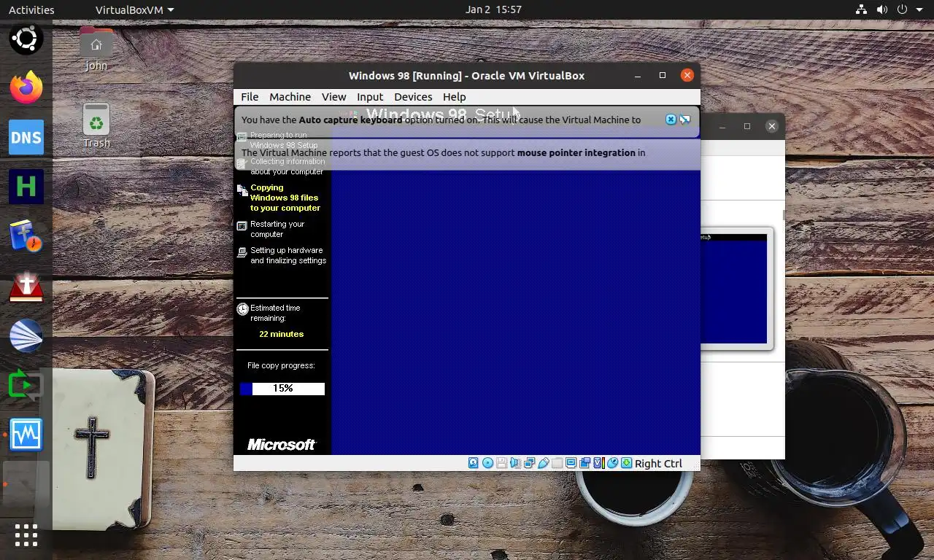Maximize the Windows 98 VM window
This screenshot has width=934, height=560.
[663, 75]
